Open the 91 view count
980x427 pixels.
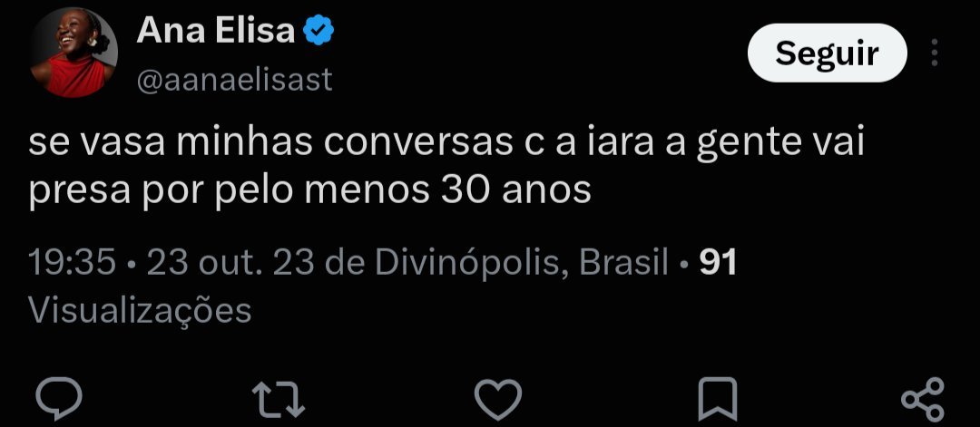718,262
